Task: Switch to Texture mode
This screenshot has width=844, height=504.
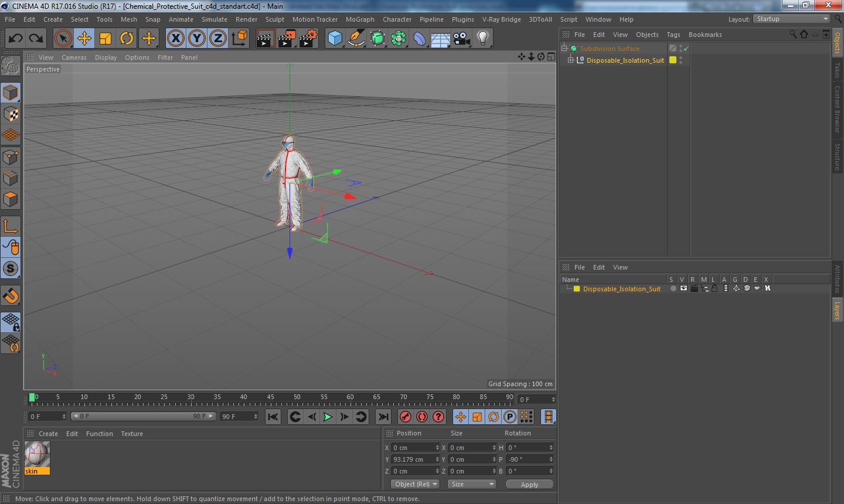Action: click(x=11, y=114)
